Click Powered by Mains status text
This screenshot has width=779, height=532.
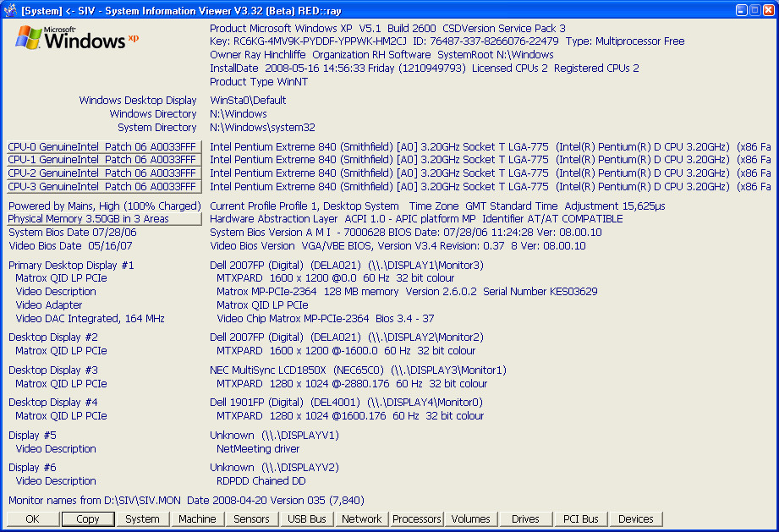pos(104,206)
